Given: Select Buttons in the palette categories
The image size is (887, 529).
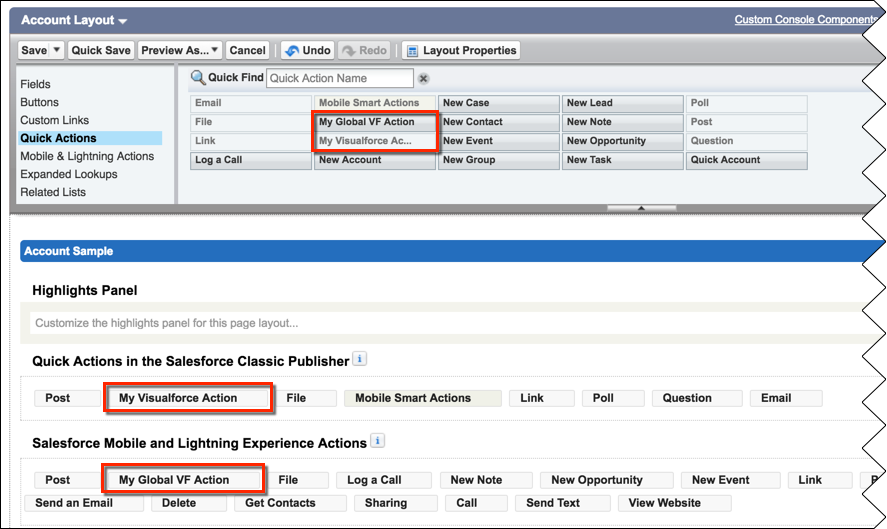Looking at the screenshot, I should pyautogui.click(x=39, y=102).
